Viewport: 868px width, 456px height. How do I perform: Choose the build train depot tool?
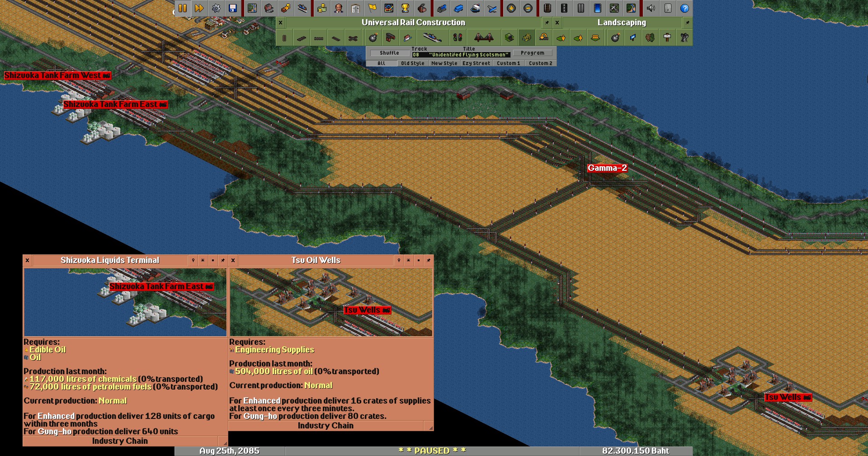[x=390, y=38]
